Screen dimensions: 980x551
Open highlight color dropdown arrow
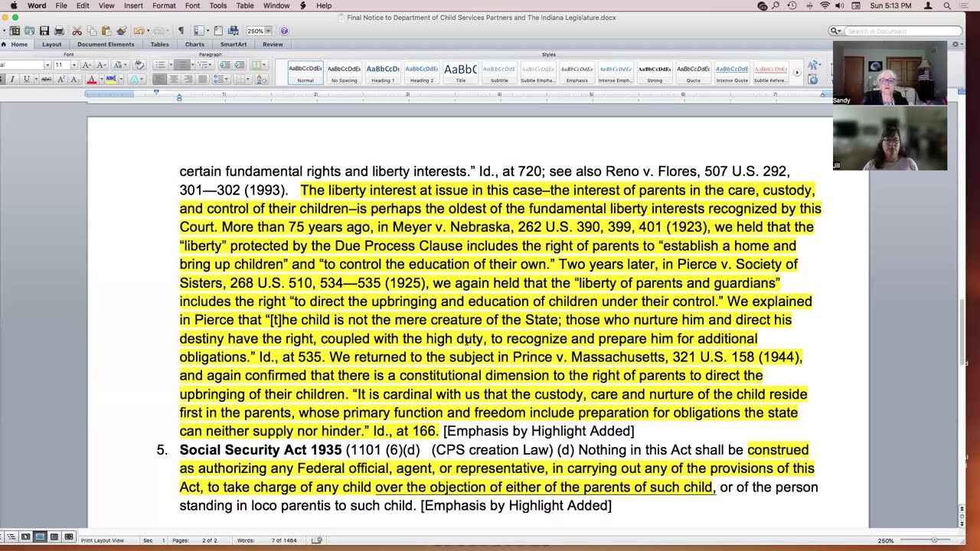[121, 79]
